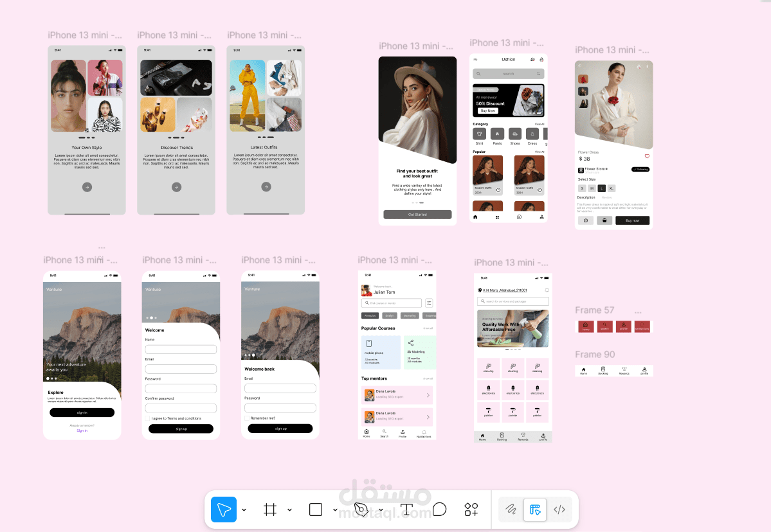771x532 pixels.
Task: Select the Frame 57 label
Action: coord(594,310)
